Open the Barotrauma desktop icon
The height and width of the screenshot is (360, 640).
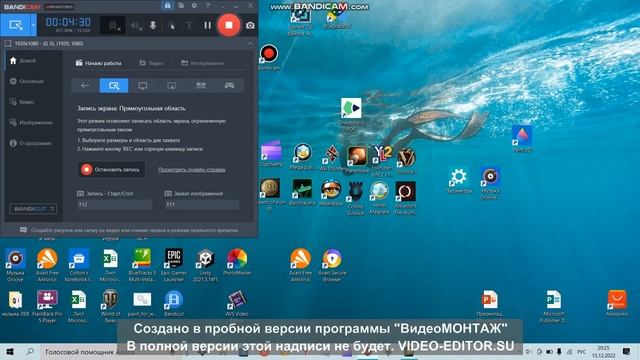pyautogui.click(x=302, y=191)
